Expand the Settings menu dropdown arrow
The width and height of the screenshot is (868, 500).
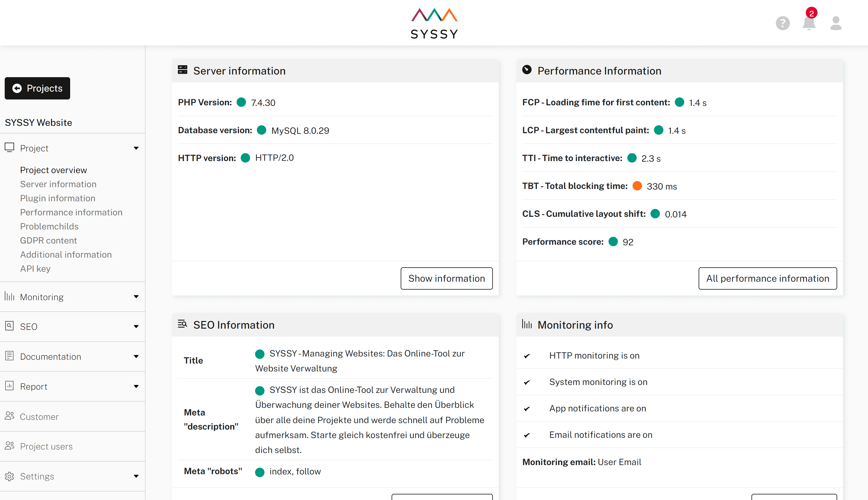[136, 476]
